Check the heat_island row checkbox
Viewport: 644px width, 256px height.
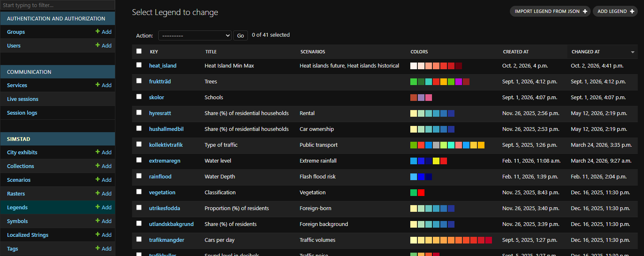pyautogui.click(x=139, y=65)
